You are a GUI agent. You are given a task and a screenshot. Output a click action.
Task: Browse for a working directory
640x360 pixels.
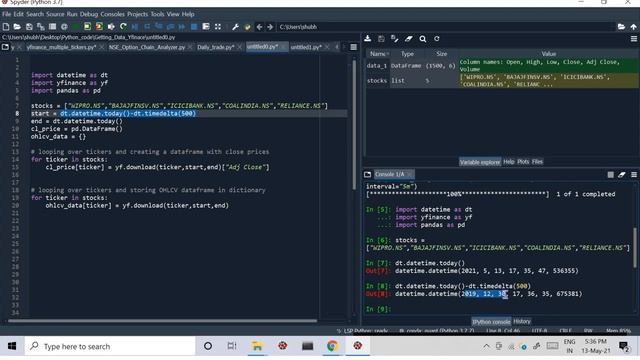pos(621,27)
